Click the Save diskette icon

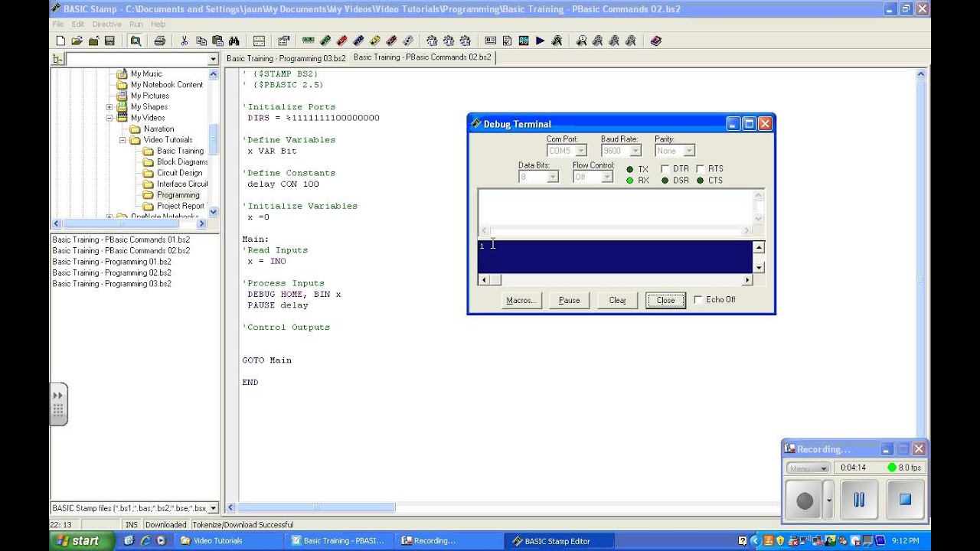coord(109,41)
